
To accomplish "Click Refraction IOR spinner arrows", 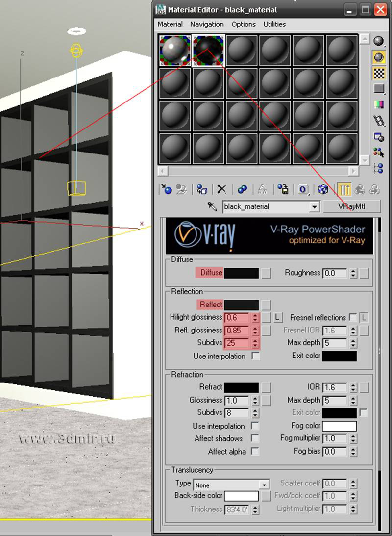I will point(353,387).
